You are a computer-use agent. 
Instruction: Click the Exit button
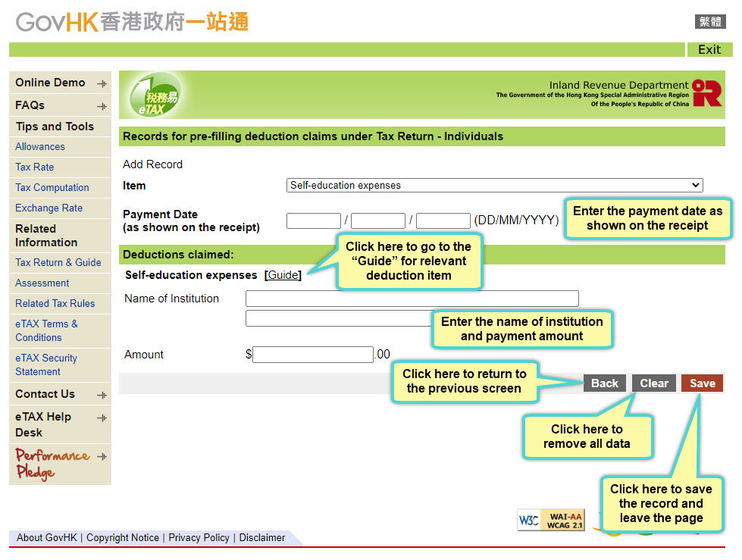709,50
